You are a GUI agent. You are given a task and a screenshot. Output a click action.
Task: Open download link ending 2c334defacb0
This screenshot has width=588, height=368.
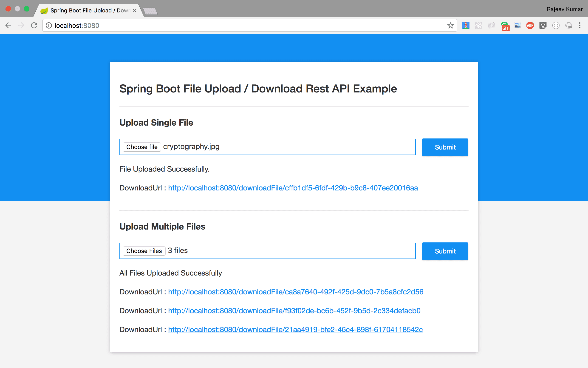[x=294, y=311]
